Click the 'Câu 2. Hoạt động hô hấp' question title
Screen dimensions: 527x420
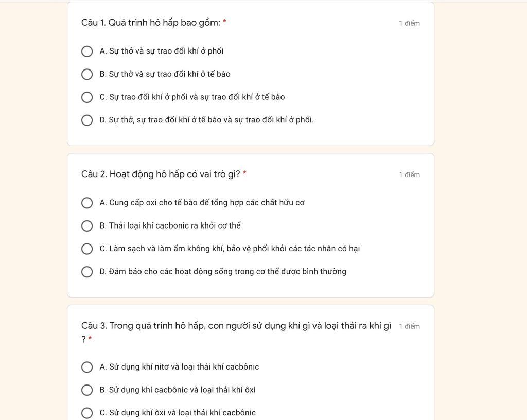coord(160,174)
